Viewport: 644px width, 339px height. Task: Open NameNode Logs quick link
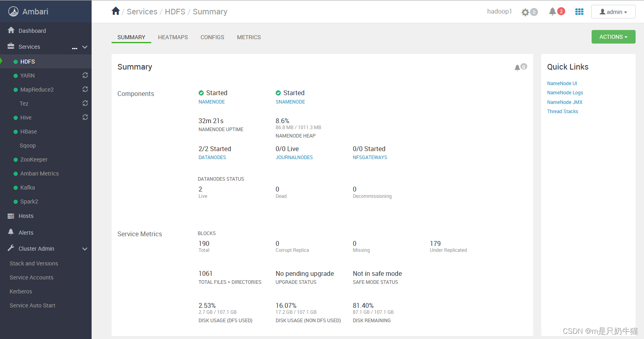pos(565,93)
